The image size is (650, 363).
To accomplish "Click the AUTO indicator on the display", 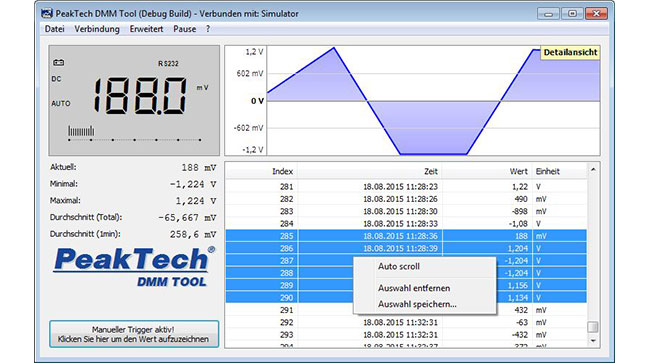I will pos(61,104).
